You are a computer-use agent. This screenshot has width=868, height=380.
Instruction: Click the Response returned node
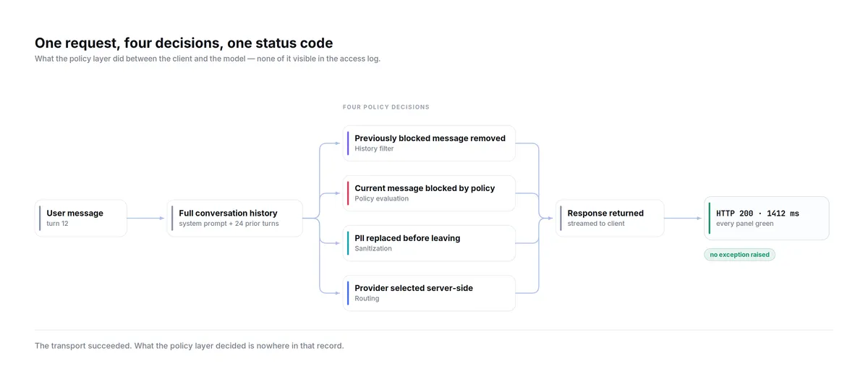click(x=610, y=218)
